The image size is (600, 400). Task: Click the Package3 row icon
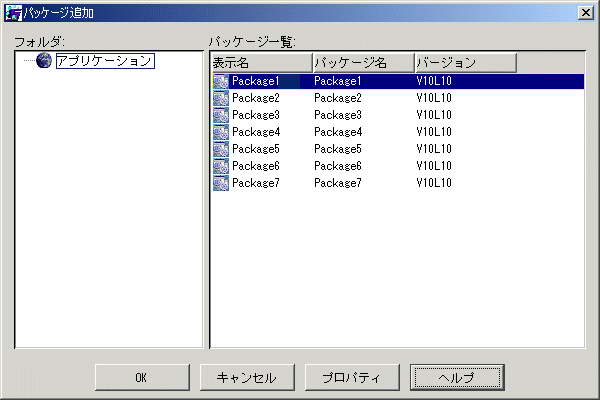pos(221,115)
